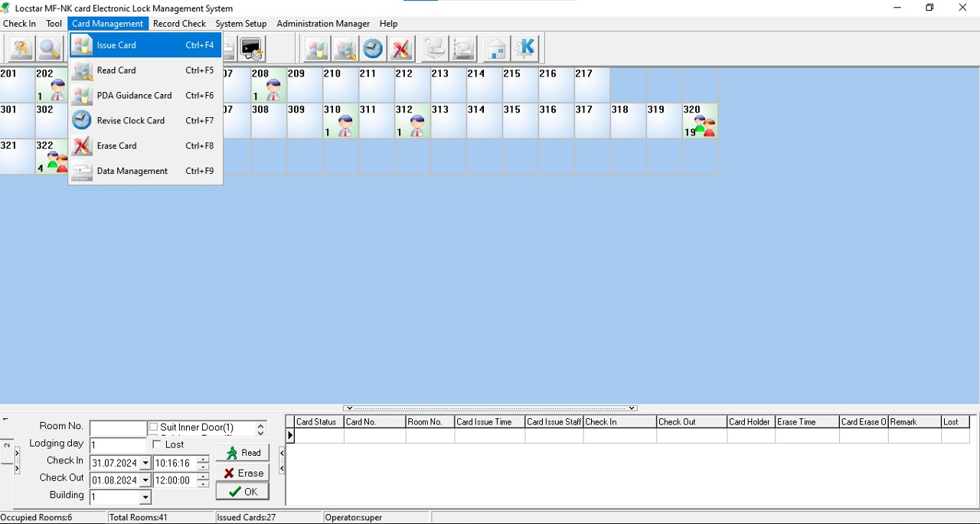Click the Card Status column header
Screen dimensions: 980x524
pyautogui.click(x=318, y=422)
